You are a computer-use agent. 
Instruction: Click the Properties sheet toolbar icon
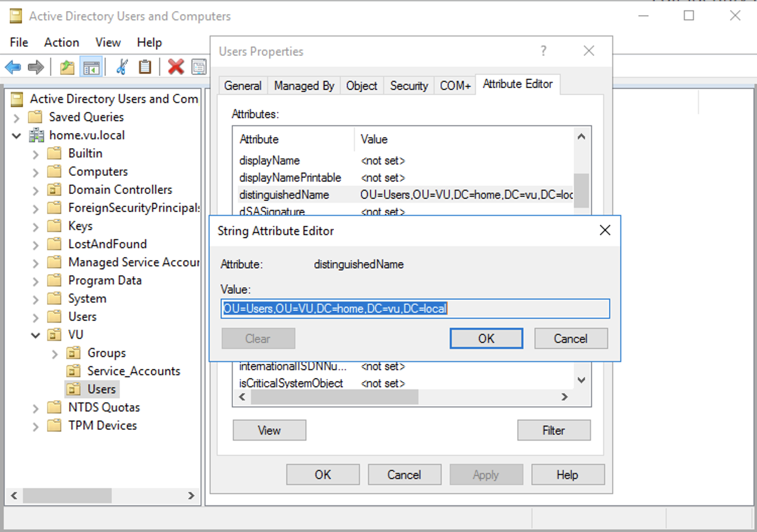pyautogui.click(x=199, y=67)
